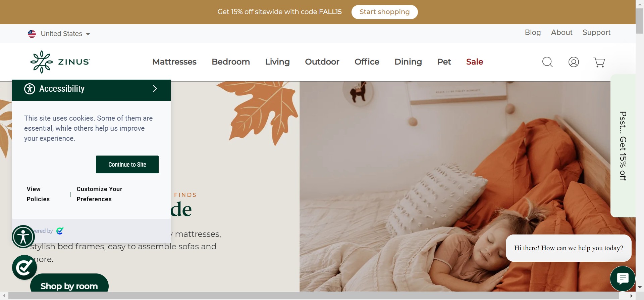Open the Sale menu item
The image size is (644, 300).
[475, 62]
